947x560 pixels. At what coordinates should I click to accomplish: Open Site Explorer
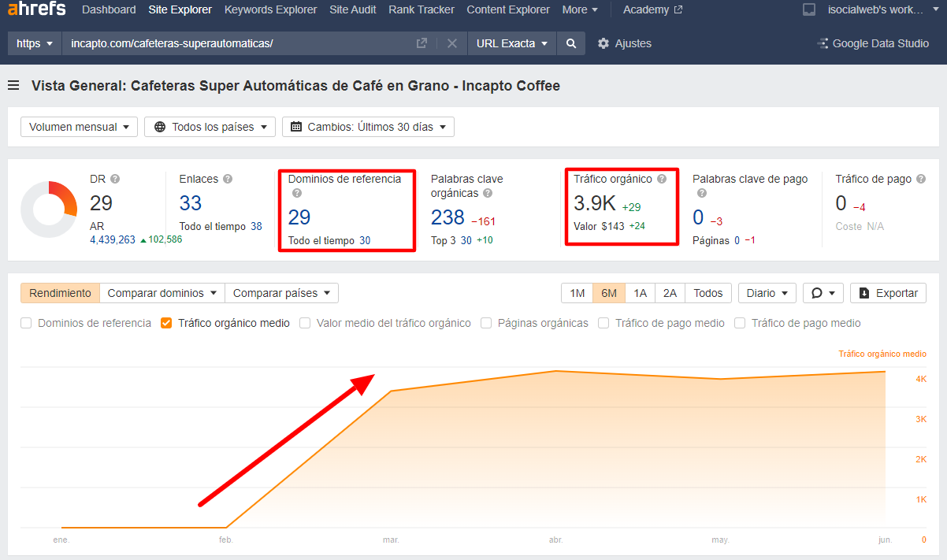180,9
